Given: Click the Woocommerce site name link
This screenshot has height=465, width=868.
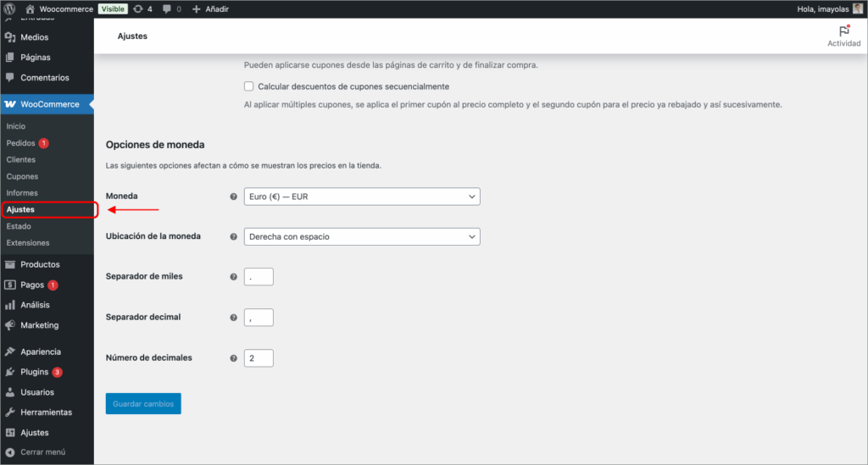Looking at the screenshot, I should pos(66,8).
